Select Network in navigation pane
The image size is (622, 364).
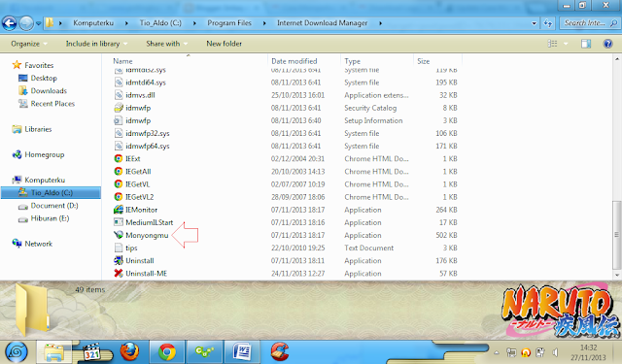(32, 244)
